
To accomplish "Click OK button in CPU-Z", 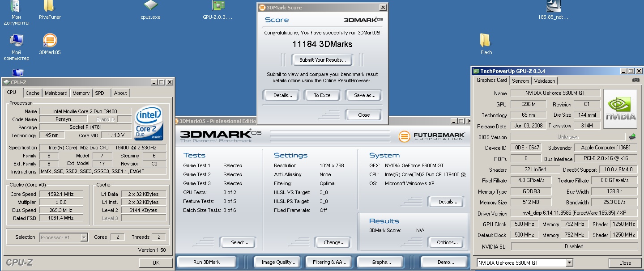I will pos(155,263).
